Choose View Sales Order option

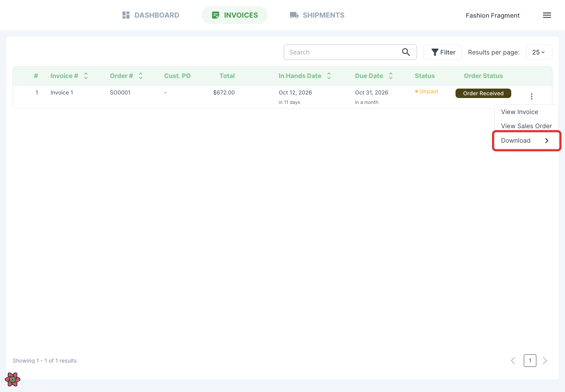(526, 126)
